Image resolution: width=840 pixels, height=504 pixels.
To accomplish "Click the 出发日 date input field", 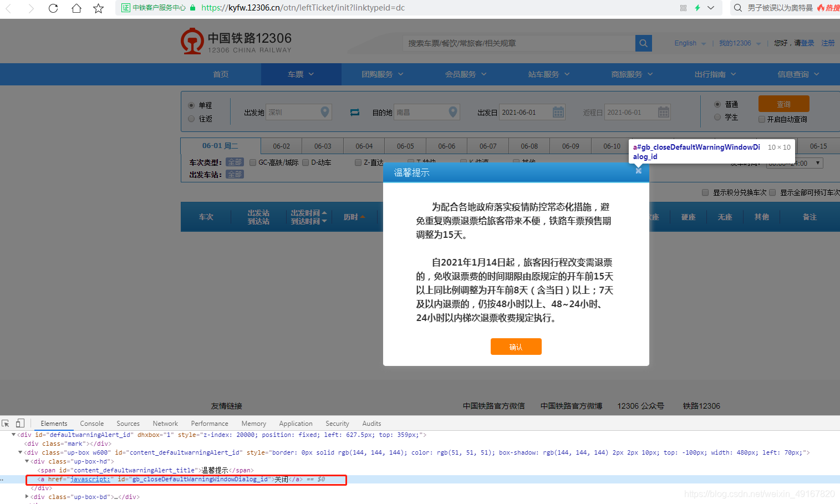I will click(x=532, y=112).
